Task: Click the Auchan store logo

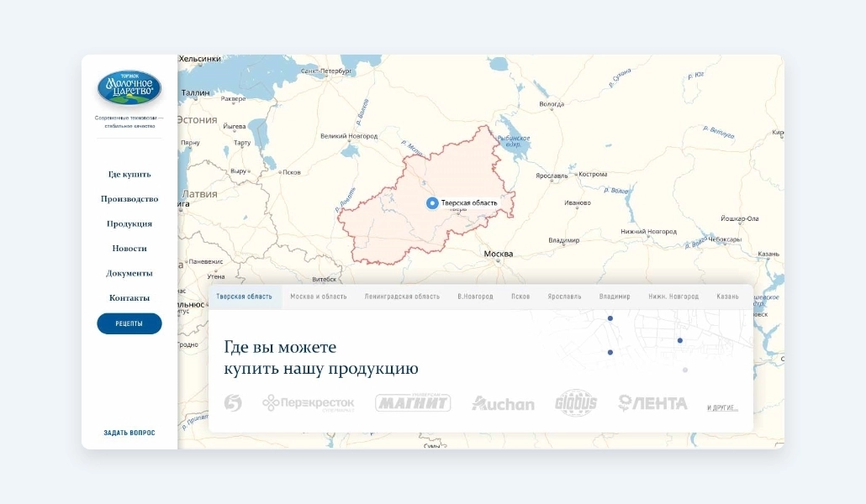Action: [x=503, y=403]
